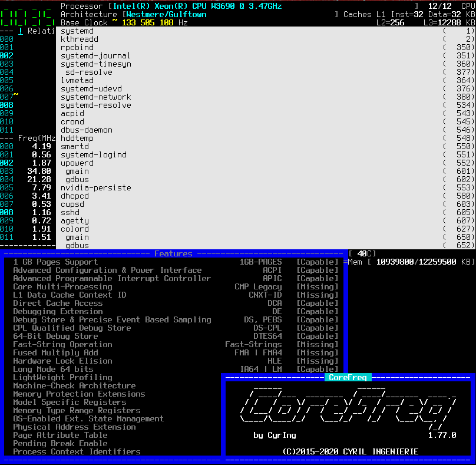Viewport: 476px width, 465px height.
Task: Click the systemd-udevd entry
Action: [x=266, y=88]
